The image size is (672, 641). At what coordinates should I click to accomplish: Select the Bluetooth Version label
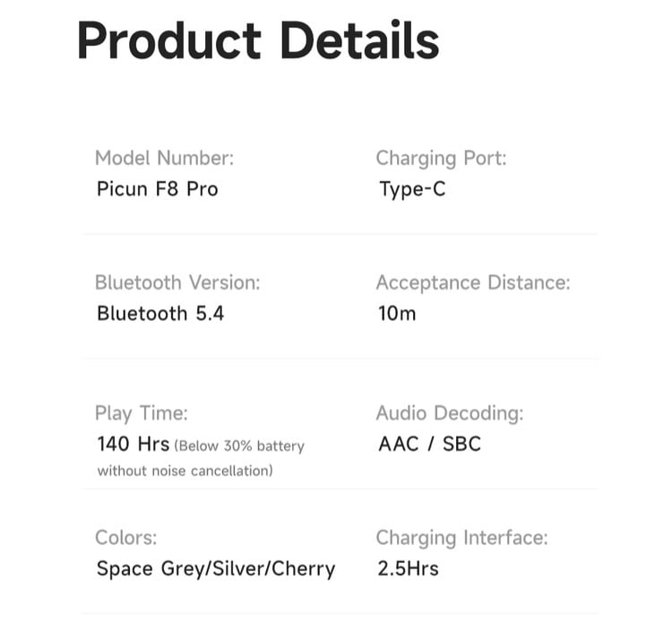(177, 282)
